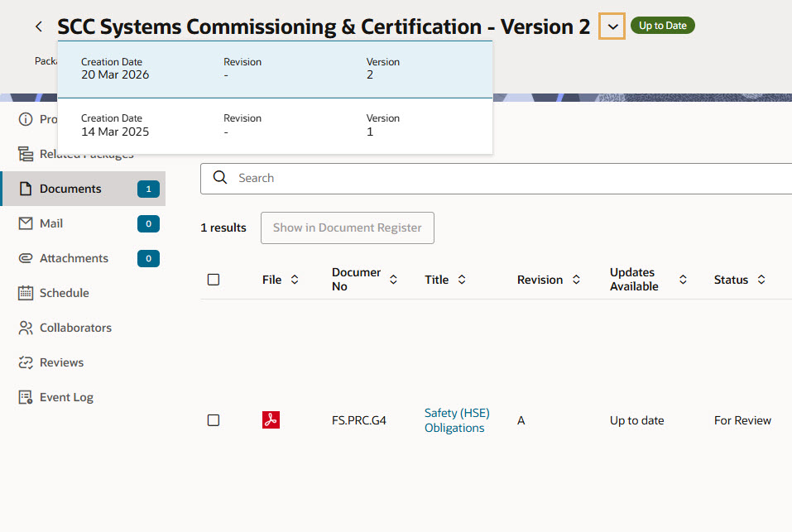Sort by the Status column
This screenshot has height=532, width=792.
(x=739, y=280)
